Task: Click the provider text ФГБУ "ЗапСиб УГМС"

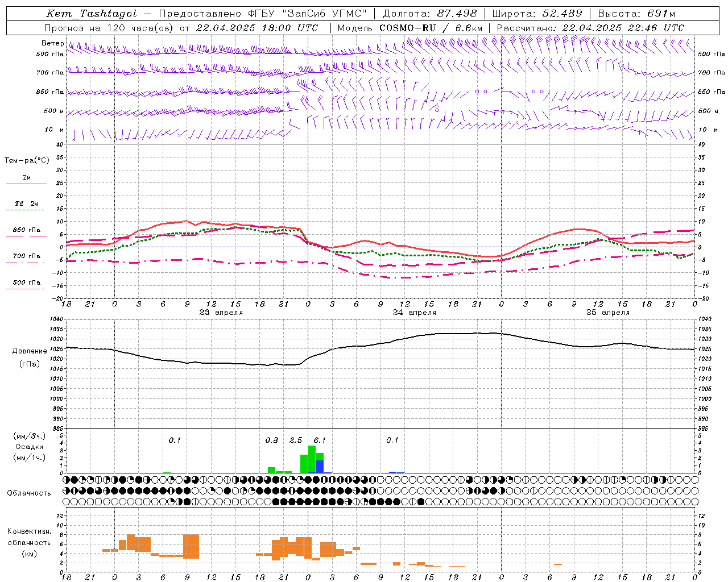Action: [x=308, y=14]
